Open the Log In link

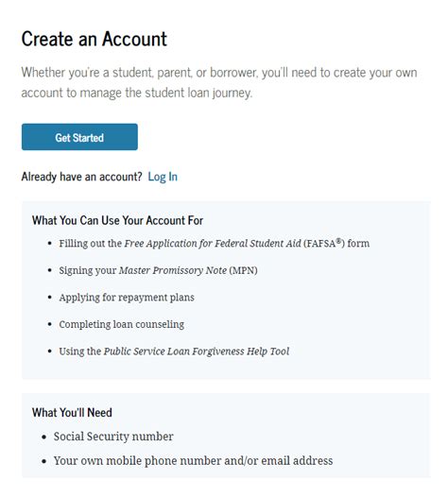pos(163,177)
